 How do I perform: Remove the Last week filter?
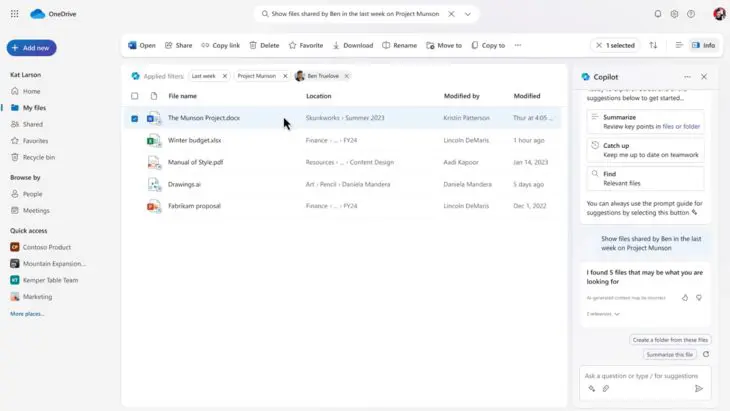(224, 76)
